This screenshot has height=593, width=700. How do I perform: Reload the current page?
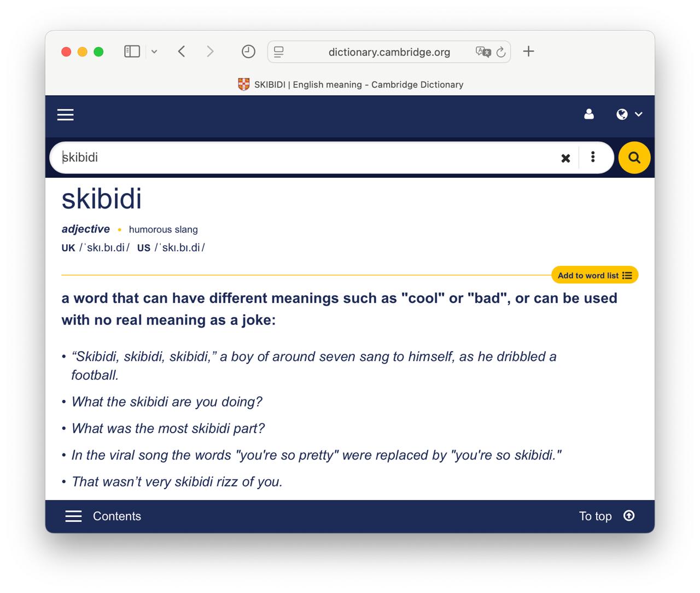pyautogui.click(x=501, y=52)
